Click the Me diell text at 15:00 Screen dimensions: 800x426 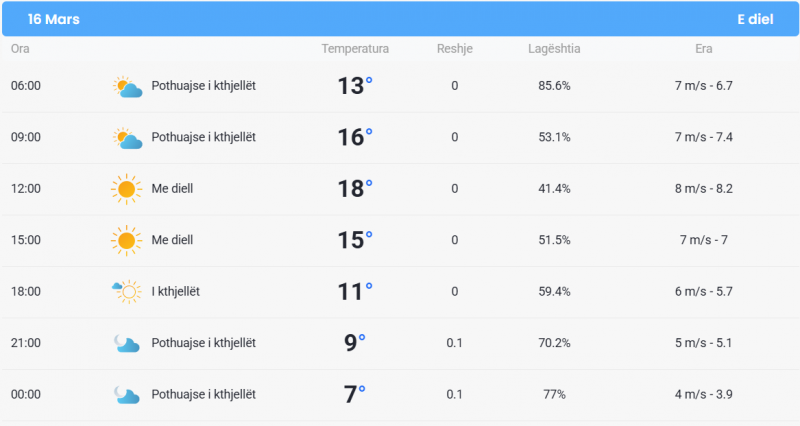(x=172, y=240)
